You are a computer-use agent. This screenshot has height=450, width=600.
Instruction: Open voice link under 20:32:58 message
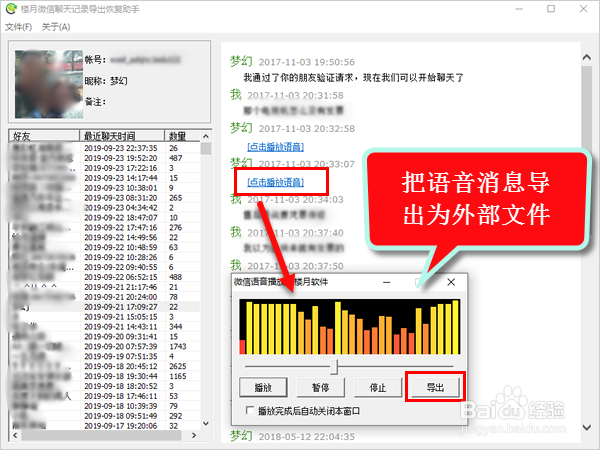(276, 147)
